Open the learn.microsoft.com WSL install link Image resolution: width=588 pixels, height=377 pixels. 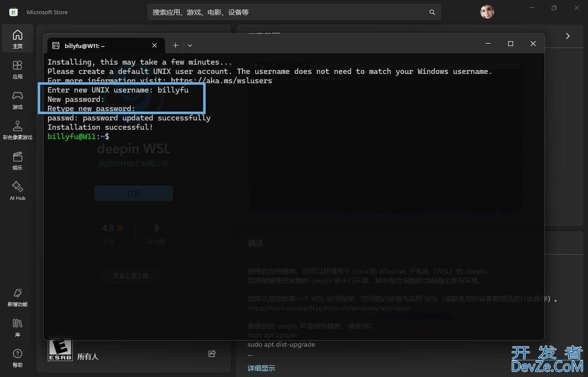coord(329,308)
